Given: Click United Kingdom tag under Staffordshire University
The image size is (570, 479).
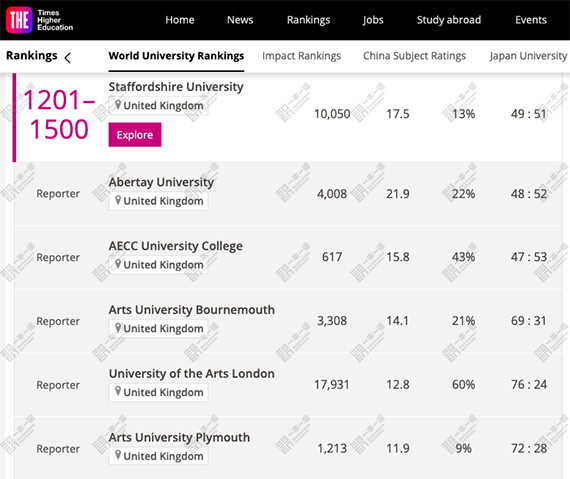Looking at the screenshot, I should pos(158,106).
